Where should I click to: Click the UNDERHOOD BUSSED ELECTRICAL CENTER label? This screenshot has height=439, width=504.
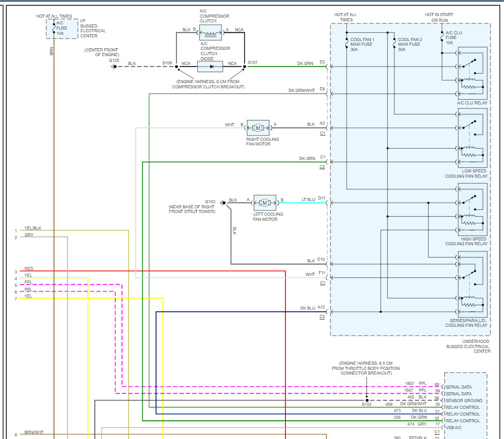point(468,347)
